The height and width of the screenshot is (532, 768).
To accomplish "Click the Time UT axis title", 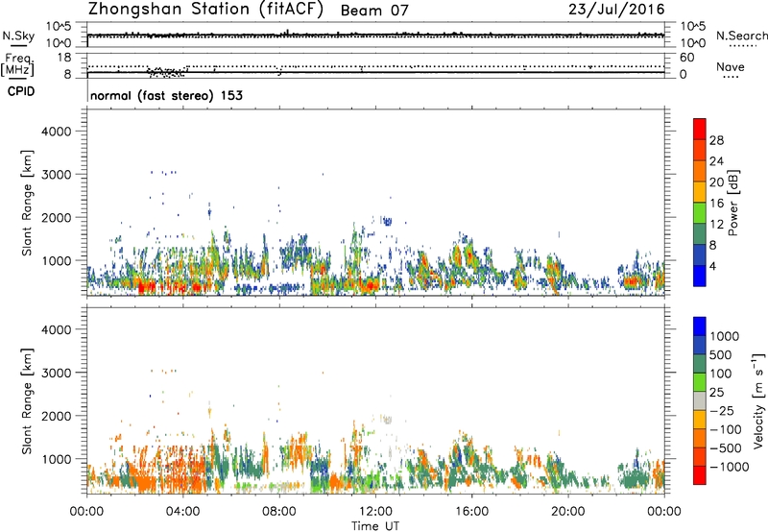I will tap(375, 526).
